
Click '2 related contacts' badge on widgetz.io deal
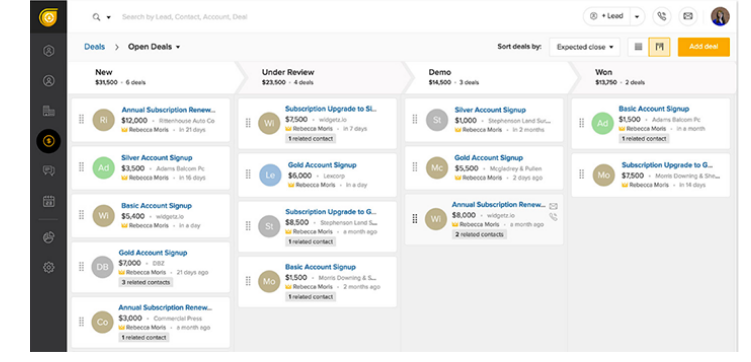pyautogui.click(x=479, y=234)
